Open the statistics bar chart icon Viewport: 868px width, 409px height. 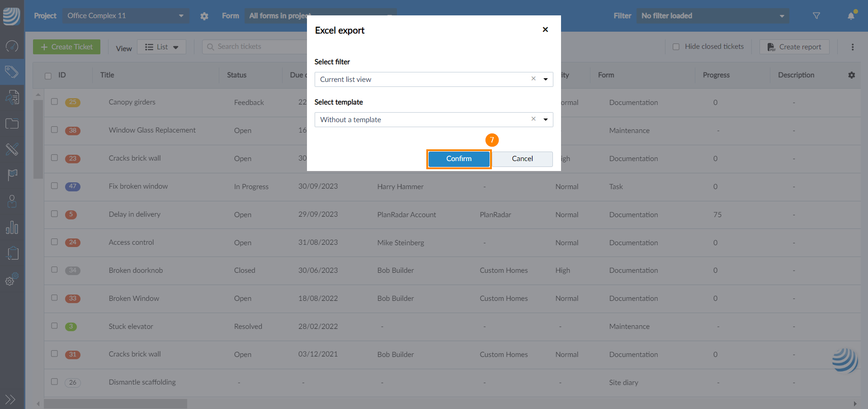12,228
